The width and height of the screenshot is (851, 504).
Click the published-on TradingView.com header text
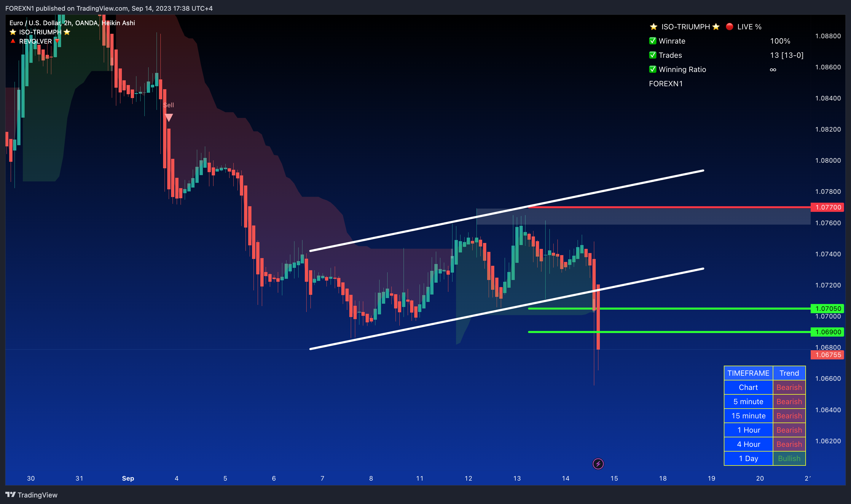pos(109,8)
